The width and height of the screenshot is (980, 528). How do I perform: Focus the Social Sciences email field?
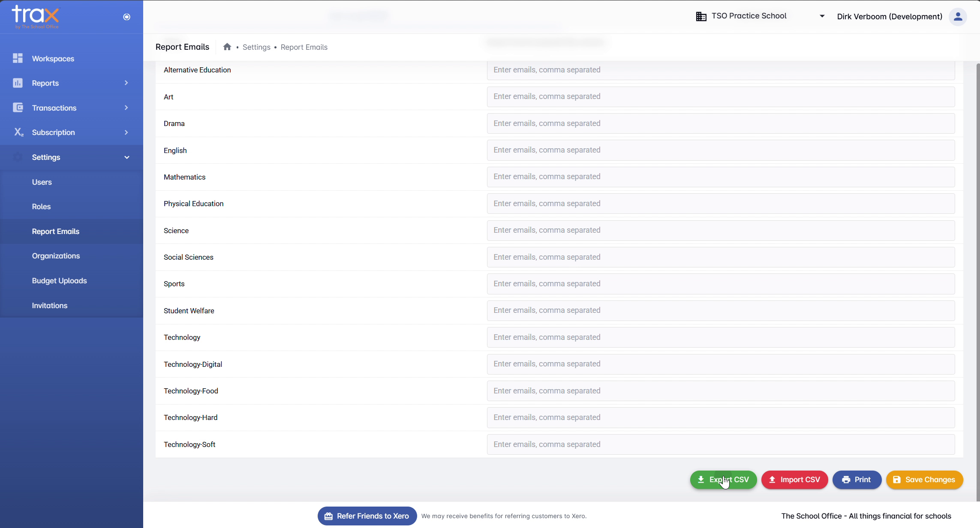721,257
